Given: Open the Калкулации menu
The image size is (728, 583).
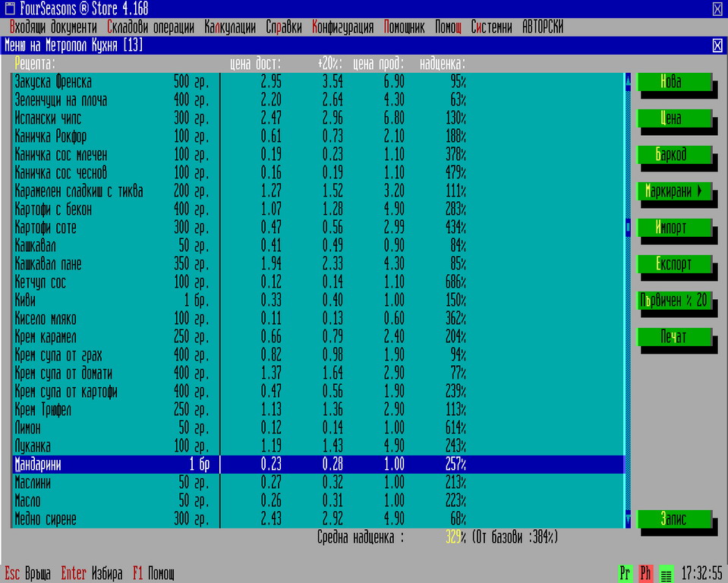Looking at the screenshot, I should [230, 27].
